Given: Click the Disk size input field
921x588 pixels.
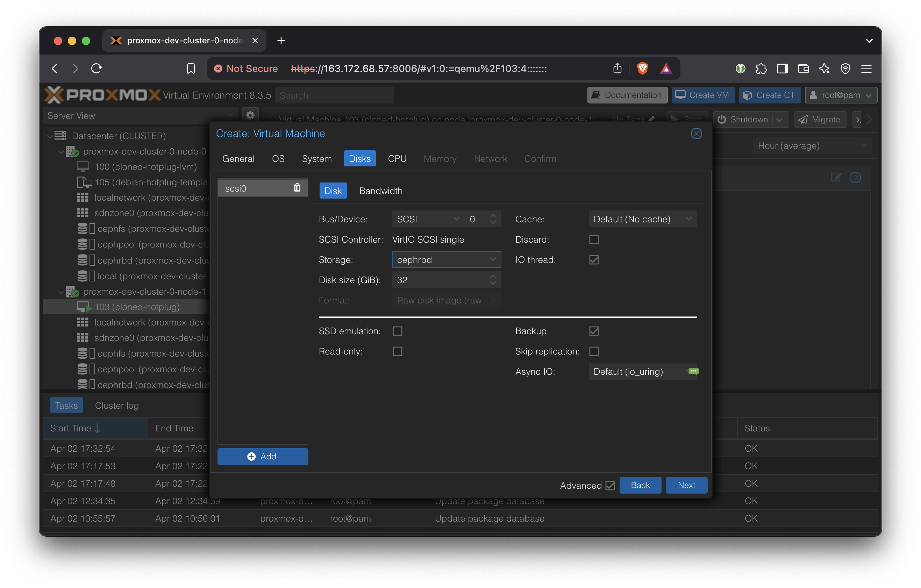Looking at the screenshot, I should (x=440, y=280).
